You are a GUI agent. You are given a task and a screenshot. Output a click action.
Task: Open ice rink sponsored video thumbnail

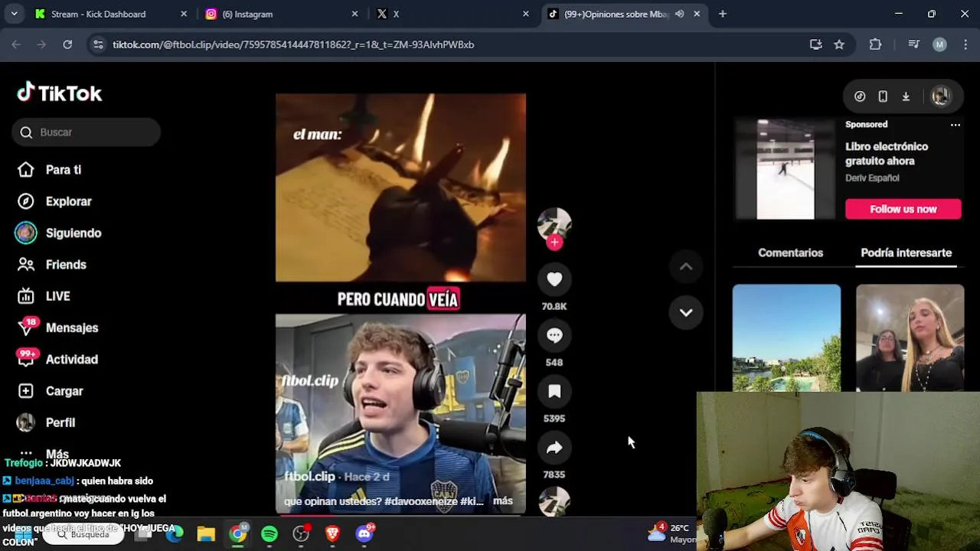786,169
